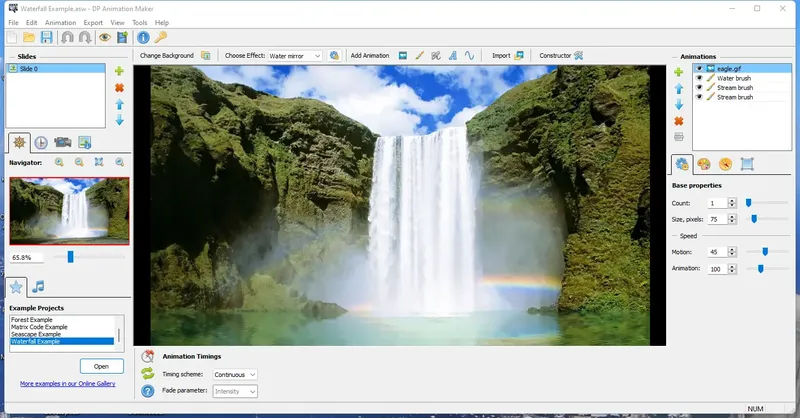Open the key registration icon
800x418 pixels.
coord(161,37)
